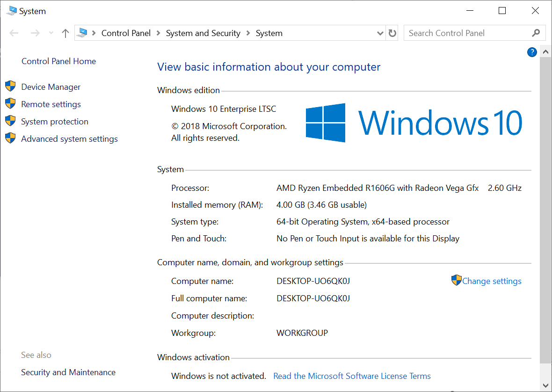The height and width of the screenshot is (392, 552).
Task: Click the vertical scrollbar thumb
Action: tap(545, 211)
